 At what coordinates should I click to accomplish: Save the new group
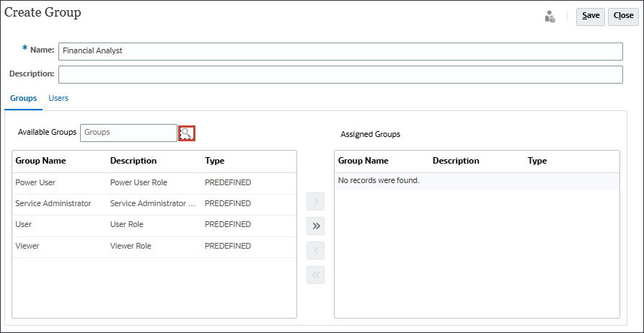point(591,16)
